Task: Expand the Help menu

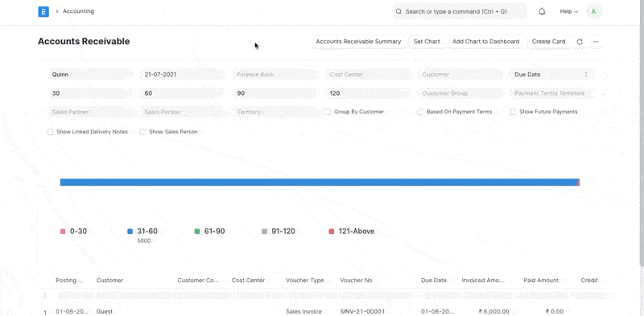Action: click(x=569, y=11)
